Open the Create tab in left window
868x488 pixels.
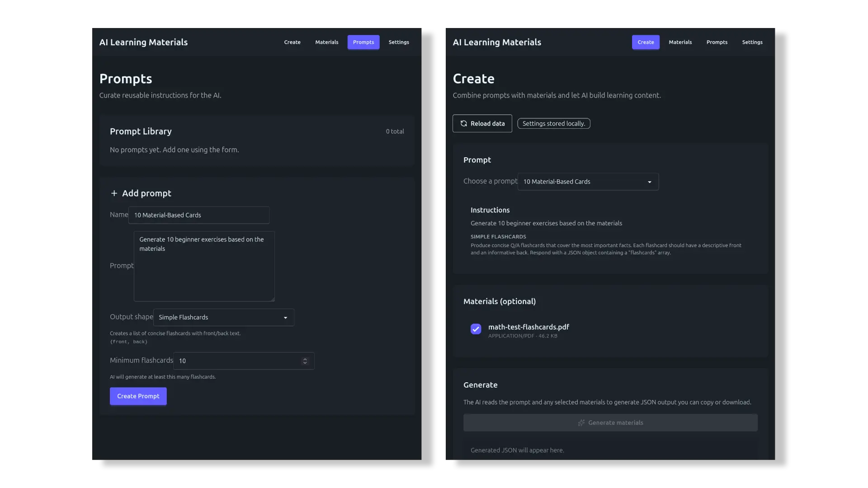pyautogui.click(x=292, y=42)
